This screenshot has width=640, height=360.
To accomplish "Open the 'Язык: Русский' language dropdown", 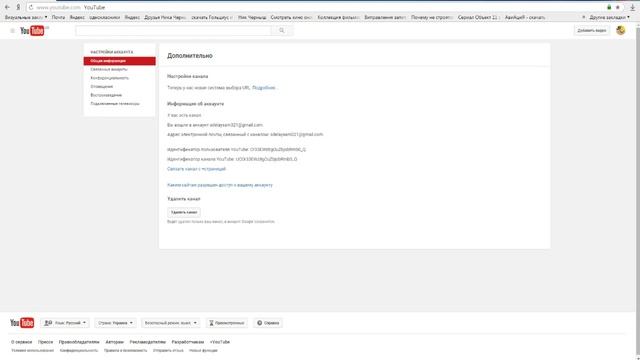I will click(65, 323).
